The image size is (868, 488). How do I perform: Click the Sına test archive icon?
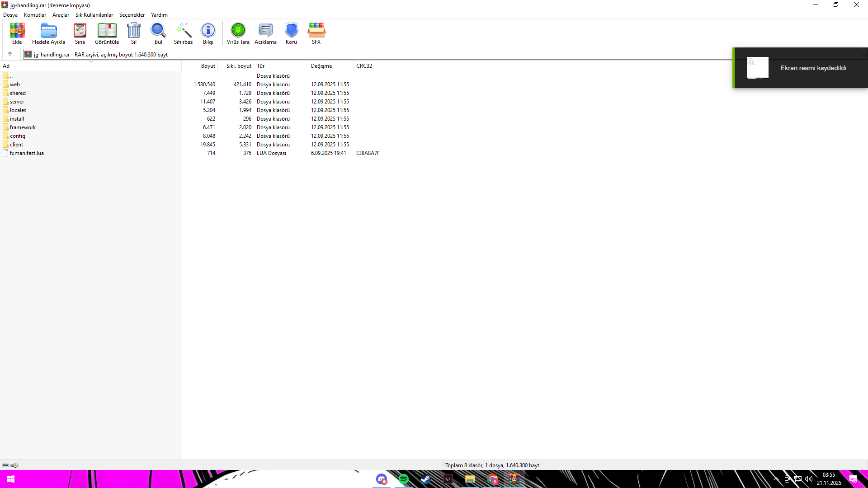[80, 33]
